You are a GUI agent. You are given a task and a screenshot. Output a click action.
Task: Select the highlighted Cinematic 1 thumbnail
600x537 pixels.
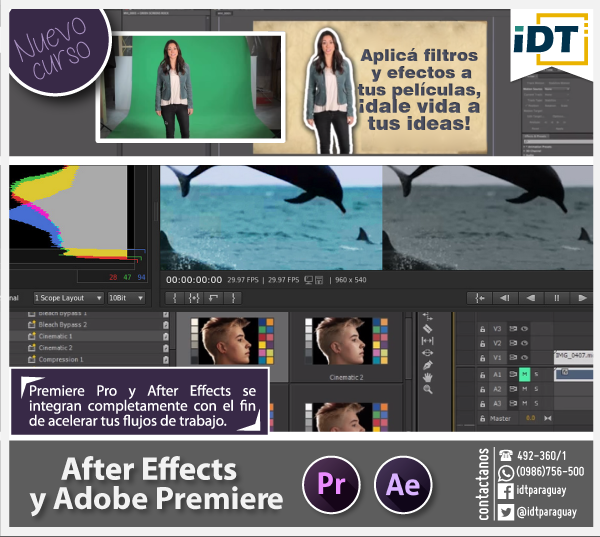[x=232, y=341]
